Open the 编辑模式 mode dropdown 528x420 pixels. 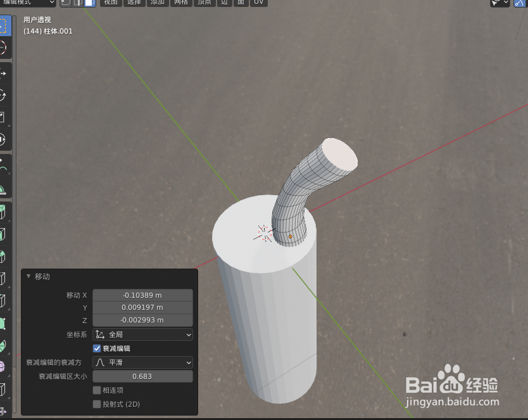tap(28, 3)
